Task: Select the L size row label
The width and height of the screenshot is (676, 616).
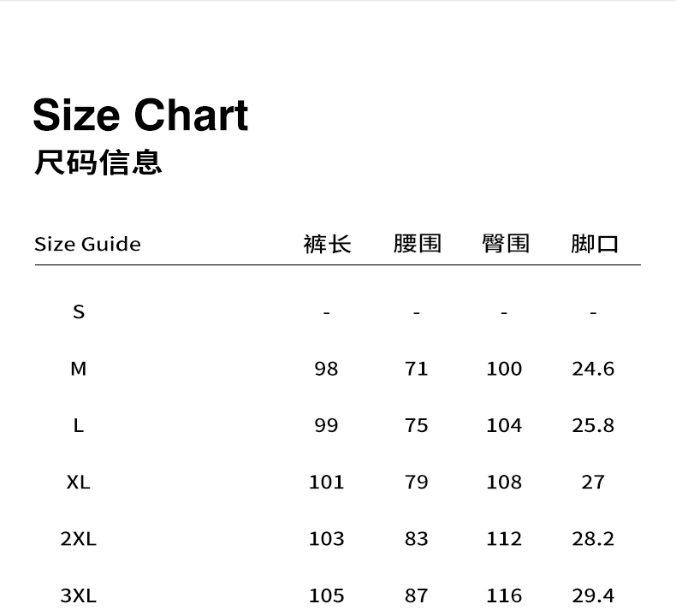Action: click(79, 425)
